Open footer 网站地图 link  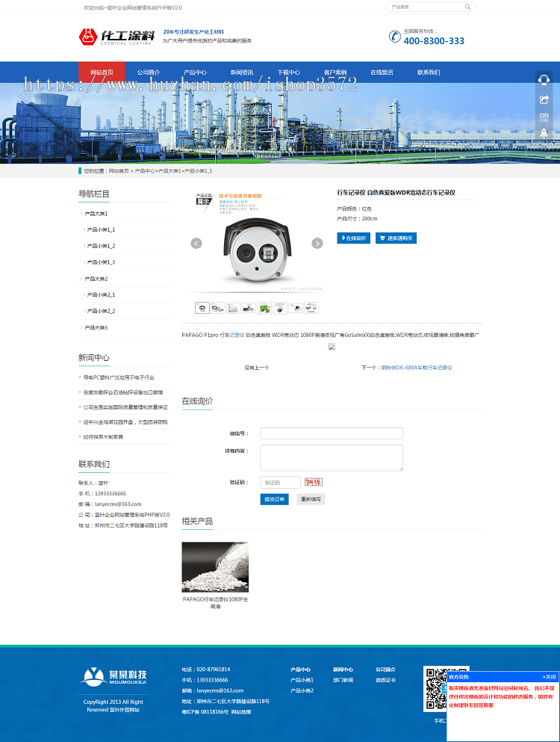(241, 711)
